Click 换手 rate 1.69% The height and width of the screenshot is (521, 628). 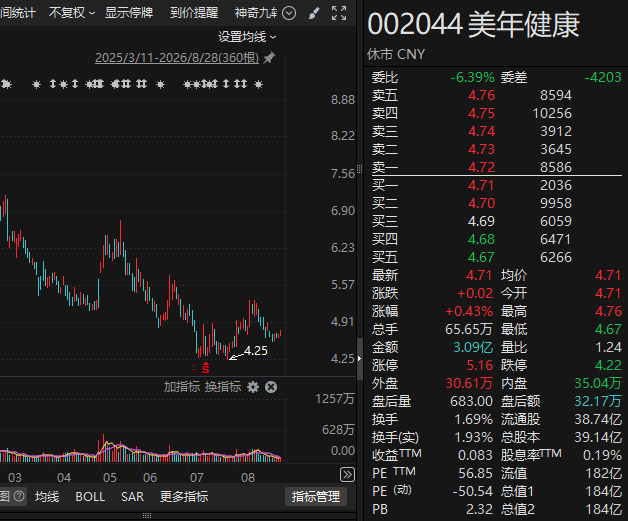(x=473, y=419)
